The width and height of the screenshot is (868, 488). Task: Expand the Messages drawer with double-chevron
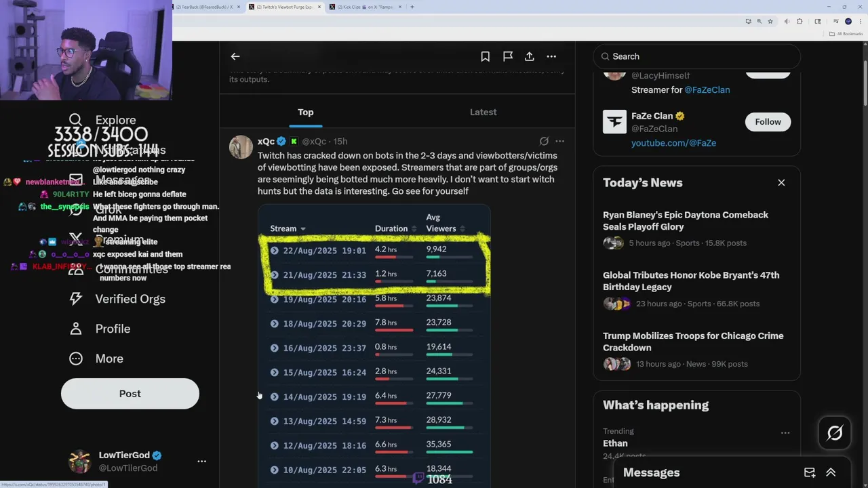click(831, 472)
